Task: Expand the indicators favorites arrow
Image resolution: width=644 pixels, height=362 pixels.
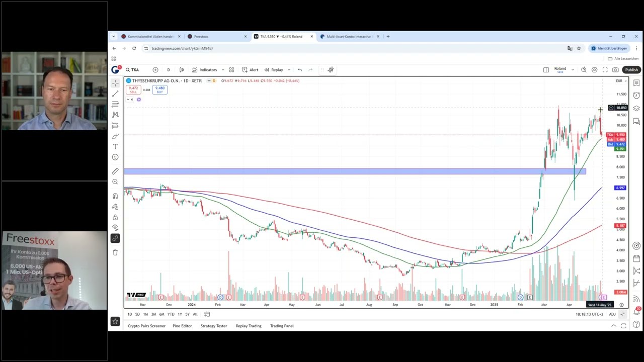Action: 222,70
